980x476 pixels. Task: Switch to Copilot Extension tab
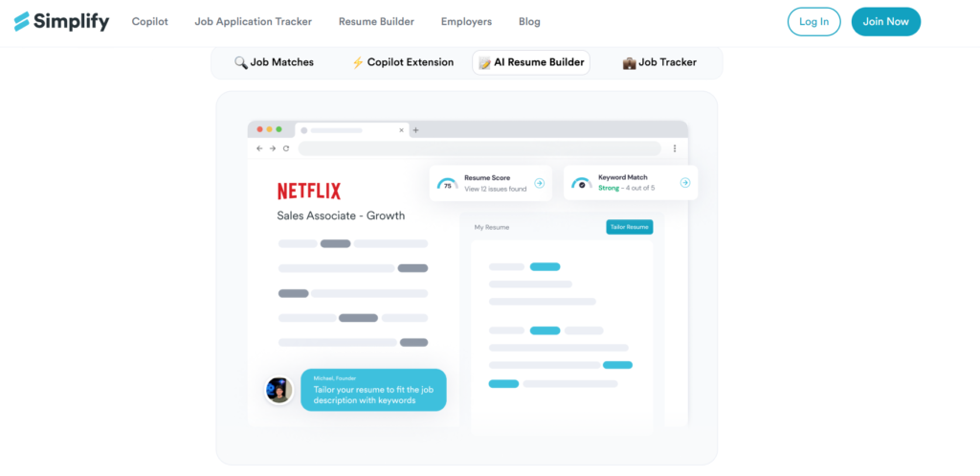pyautogui.click(x=403, y=62)
